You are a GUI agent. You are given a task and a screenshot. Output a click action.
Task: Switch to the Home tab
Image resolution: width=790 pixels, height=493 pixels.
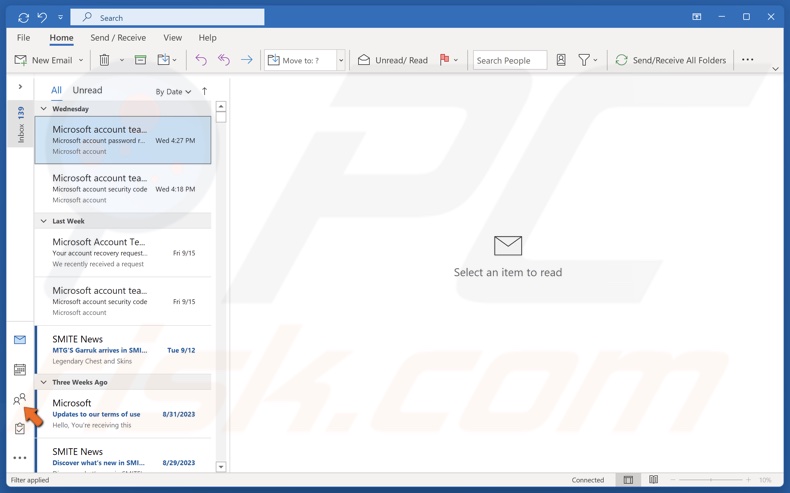pos(61,38)
